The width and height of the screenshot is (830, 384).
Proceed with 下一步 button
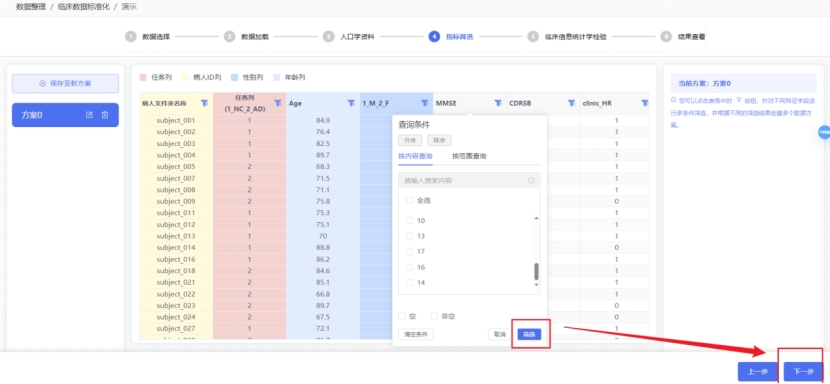(x=804, y=372)
